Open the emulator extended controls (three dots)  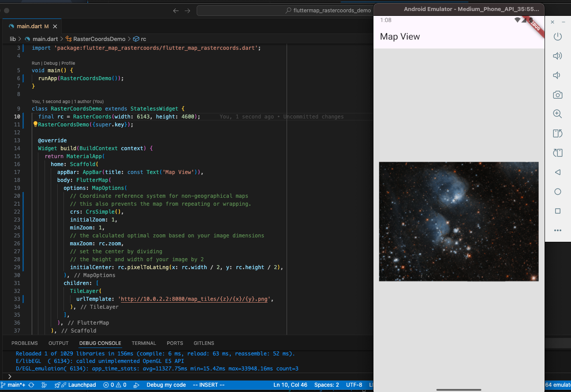click(557, 230)
